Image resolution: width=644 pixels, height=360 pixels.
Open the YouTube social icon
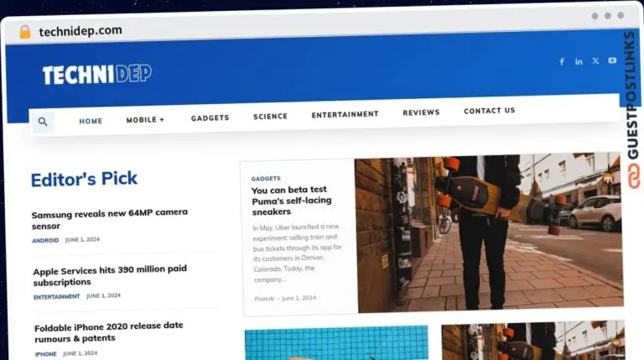click(612, 60)
